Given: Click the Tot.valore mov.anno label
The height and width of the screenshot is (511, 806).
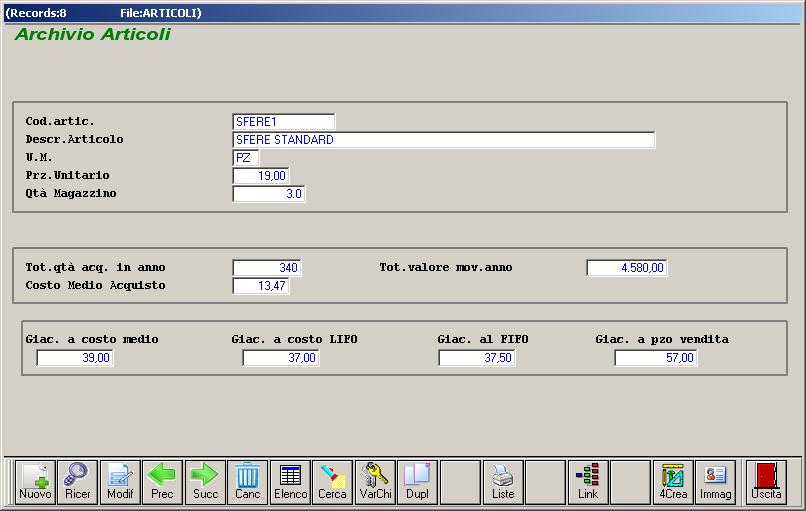Looking at the screenshot, I should click(x=446, y=267).
